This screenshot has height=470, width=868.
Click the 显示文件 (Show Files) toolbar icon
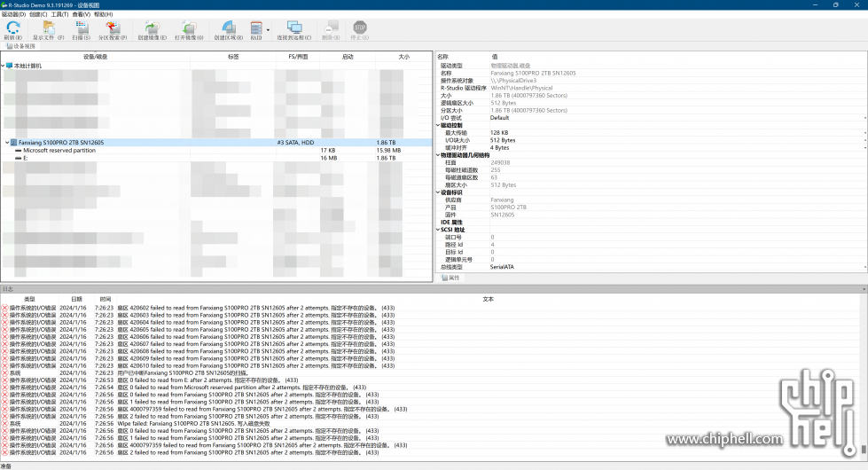[48, 27]
